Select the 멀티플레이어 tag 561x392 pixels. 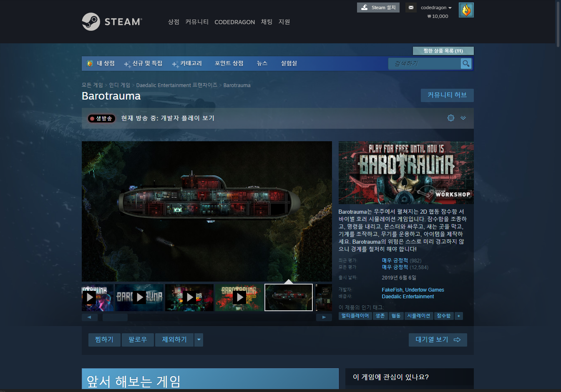(355, 316)
